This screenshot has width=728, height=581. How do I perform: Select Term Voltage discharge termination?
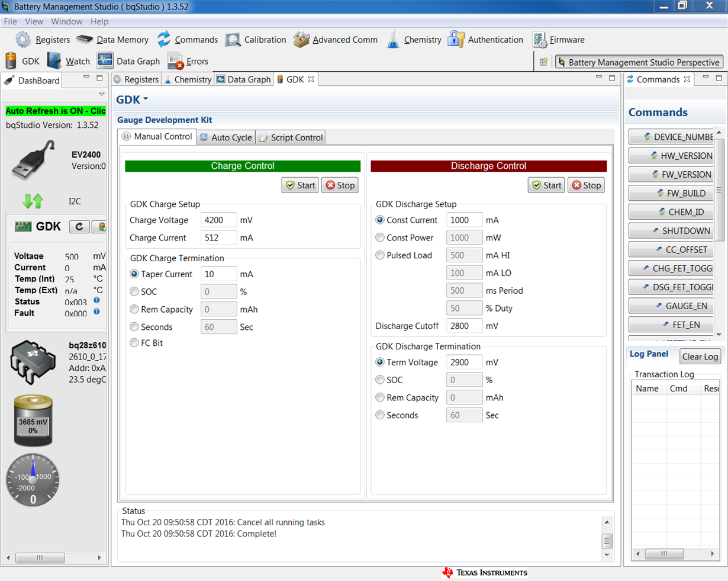(380, 362)
